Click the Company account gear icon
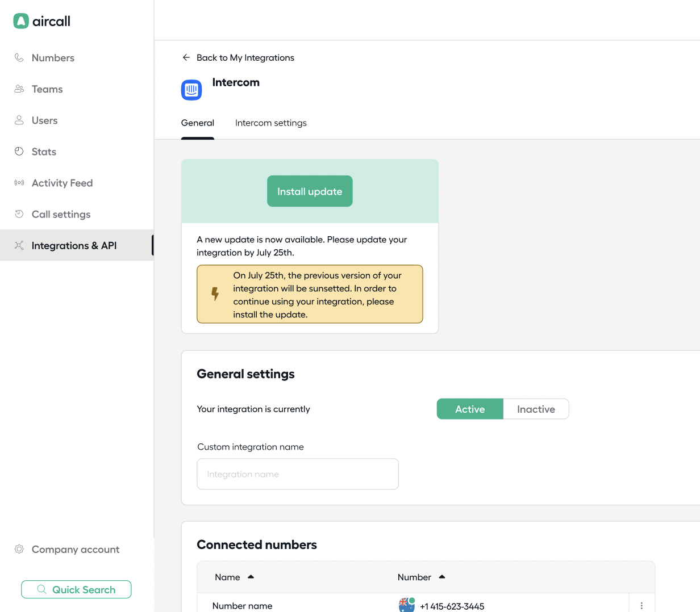Viewport: 700px width, 612px height. [x=19, y=549]
